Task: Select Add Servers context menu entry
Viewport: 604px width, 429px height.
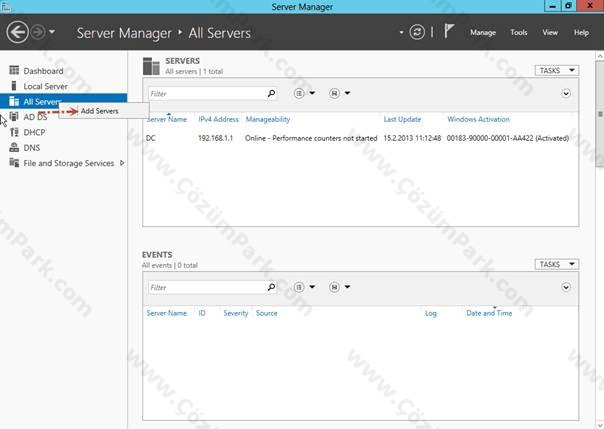Action: coord(104,111)
